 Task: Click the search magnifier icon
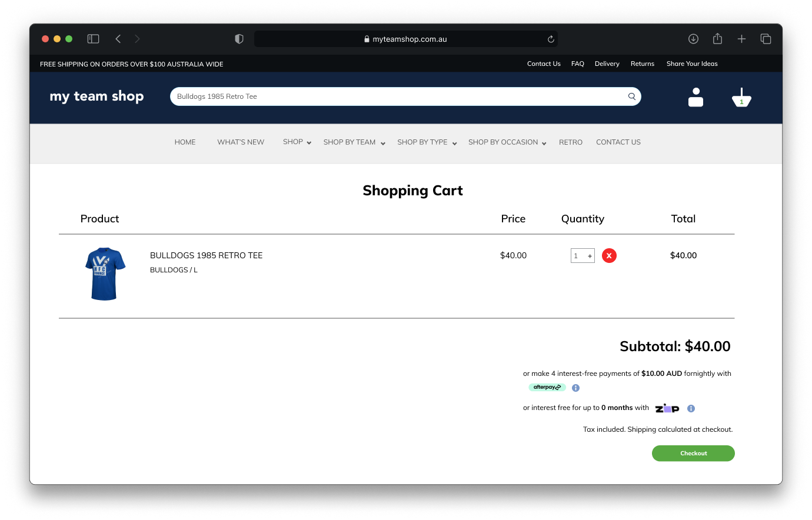[632, 96]
